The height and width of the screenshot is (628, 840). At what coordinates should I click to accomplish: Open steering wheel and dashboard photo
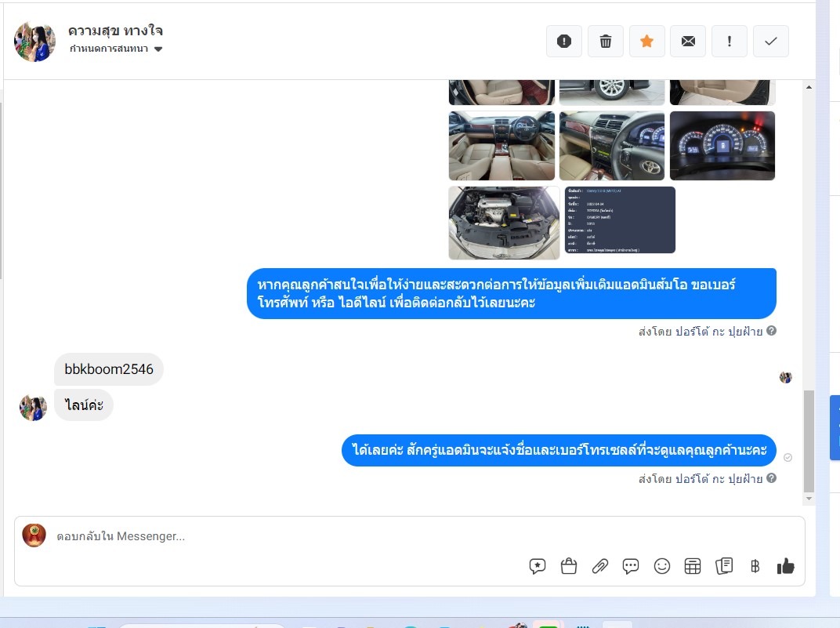[612, 146]
